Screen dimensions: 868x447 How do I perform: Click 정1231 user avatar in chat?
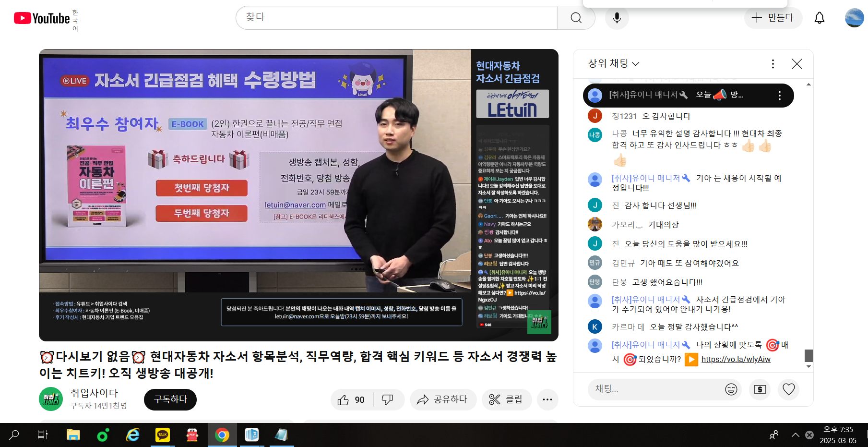point(595,116)
